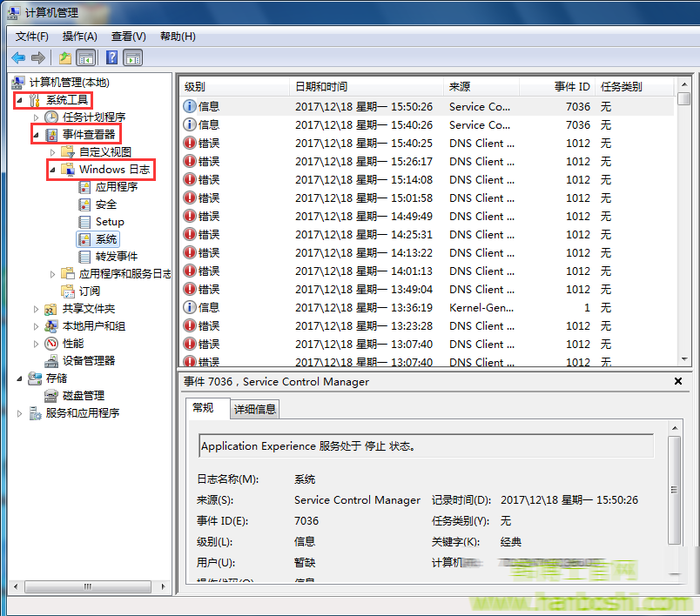Open the 操作(A) menu
This screenshot has height=616, width=700.
click(79, 37)
